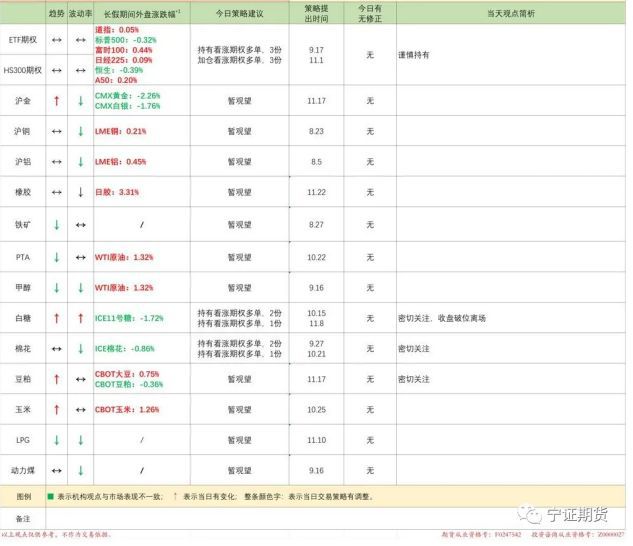Select the 当天观点简析 column header

click(511, 13)
